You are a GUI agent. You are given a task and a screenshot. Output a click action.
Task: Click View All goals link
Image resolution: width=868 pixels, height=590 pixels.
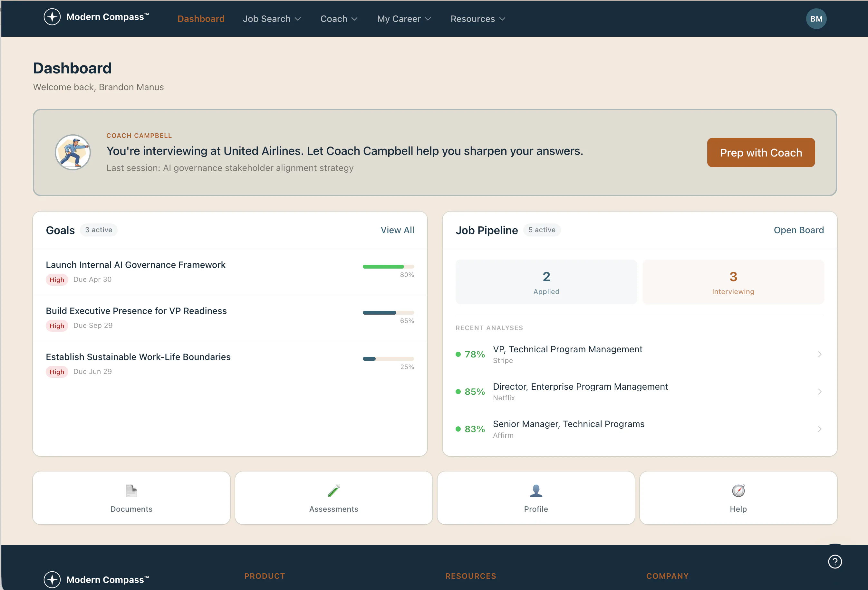tap(397, 230)
